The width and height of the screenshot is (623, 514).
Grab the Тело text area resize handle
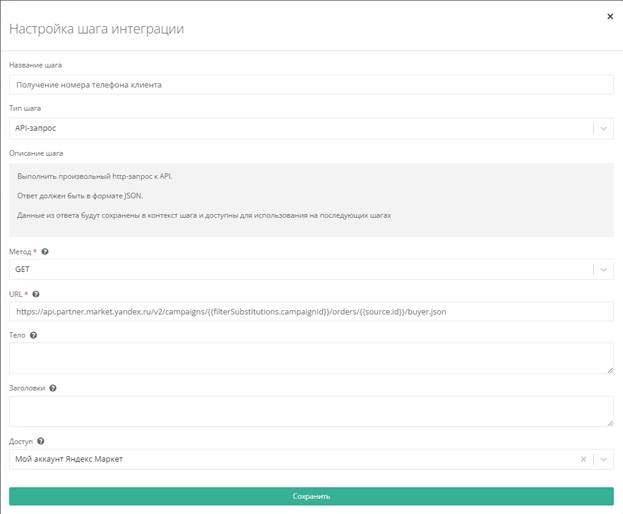coord(610,371)
